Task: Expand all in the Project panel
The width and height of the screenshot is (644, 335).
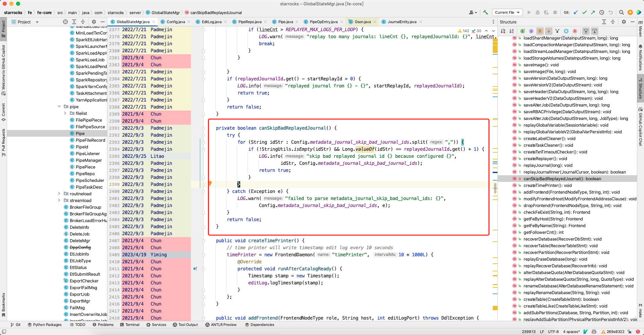Action: (74, 22)
